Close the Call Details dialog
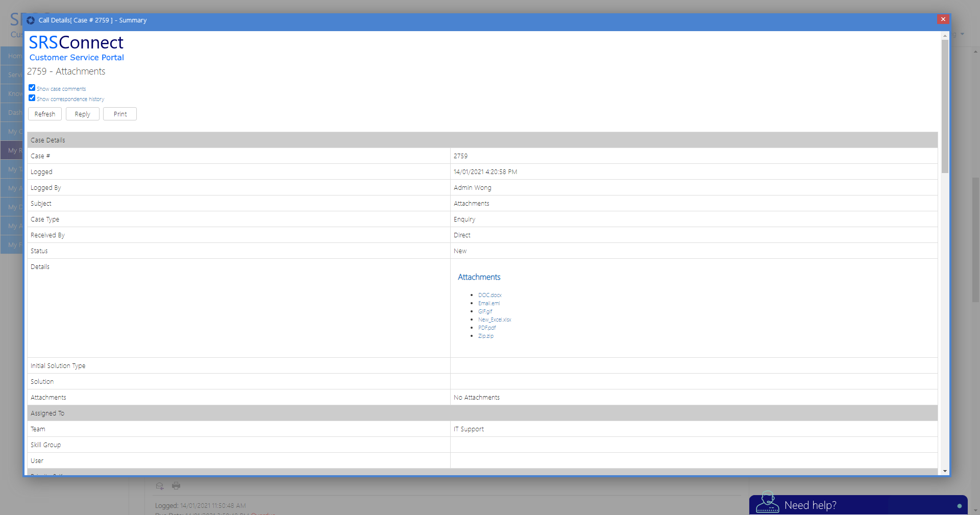This screenshot has height=515, width=980. (x=943, y=19)
